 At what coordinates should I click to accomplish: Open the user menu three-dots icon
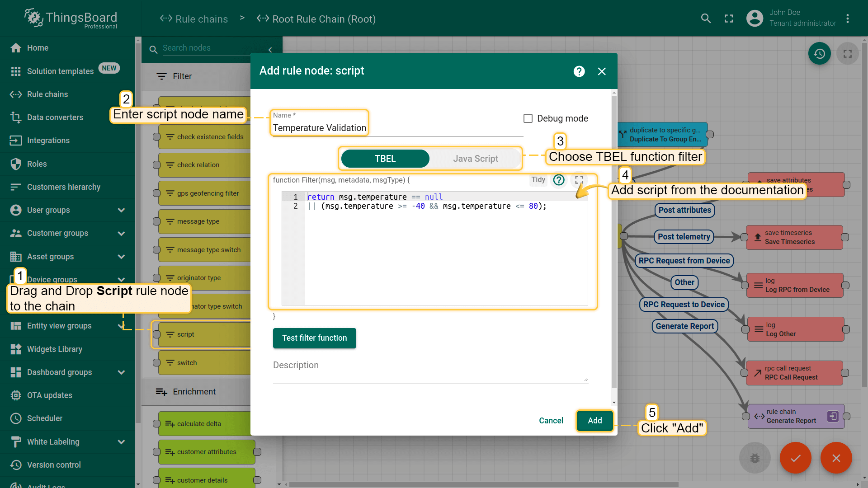tap(848, 19)
